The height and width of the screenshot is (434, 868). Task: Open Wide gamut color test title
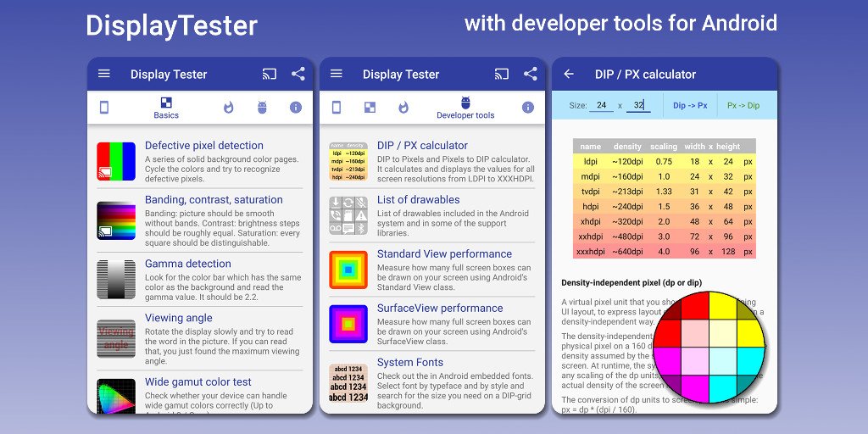coord(198,382)
